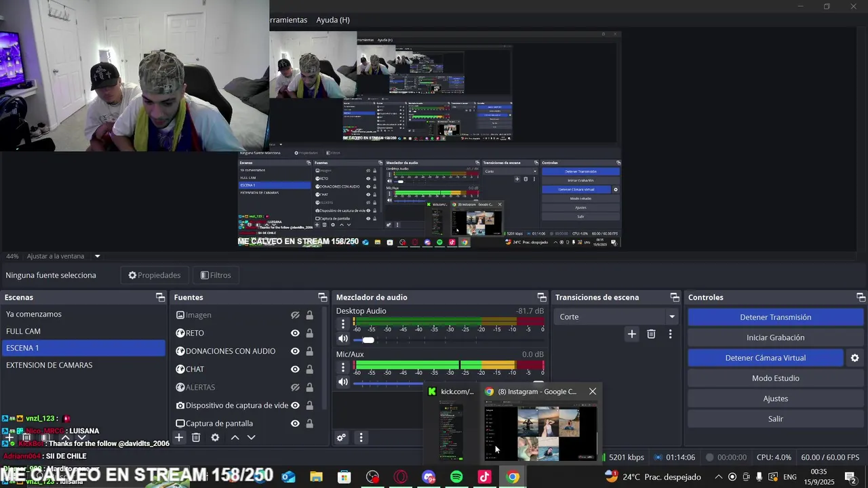This screenshot has width=868, height=488.
Task: Open Opera browser from the taskbar
Action: pyautogui.click(x=401, y=477)
